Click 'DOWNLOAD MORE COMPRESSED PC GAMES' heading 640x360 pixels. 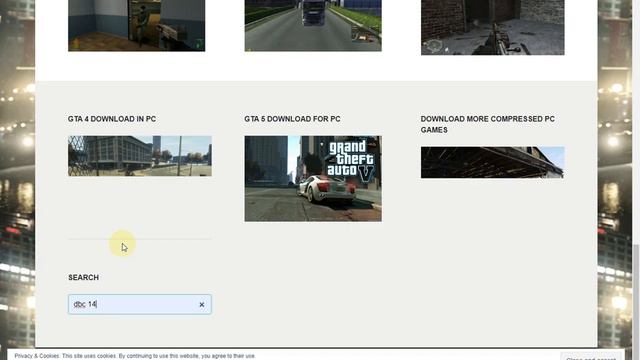point(488,124)
